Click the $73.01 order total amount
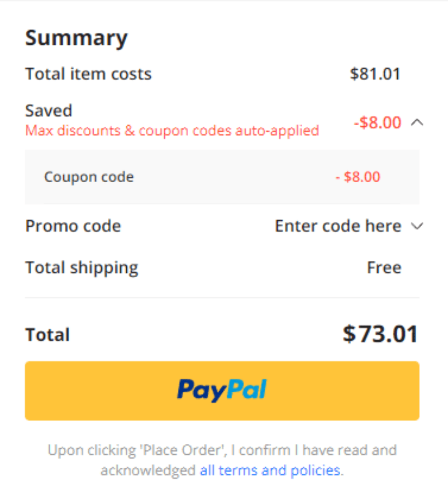The width and height of the screenshot is (448, 499). [380, 334]
